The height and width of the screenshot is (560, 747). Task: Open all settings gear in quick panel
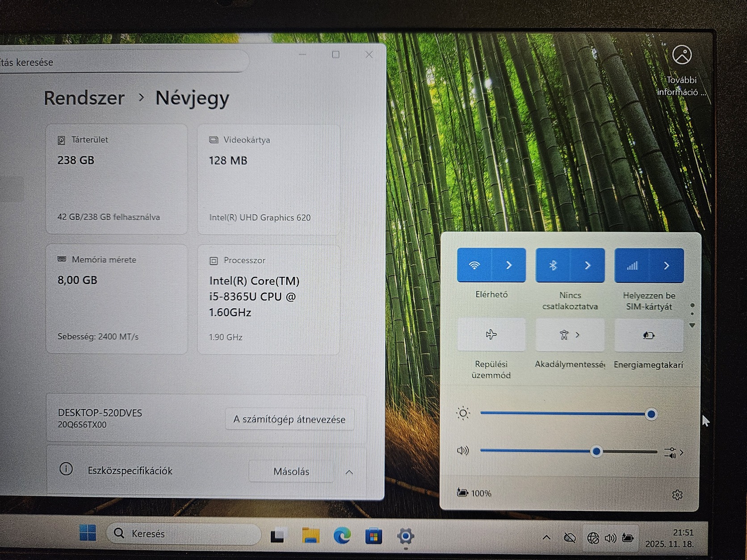click(x=677, y=495)
